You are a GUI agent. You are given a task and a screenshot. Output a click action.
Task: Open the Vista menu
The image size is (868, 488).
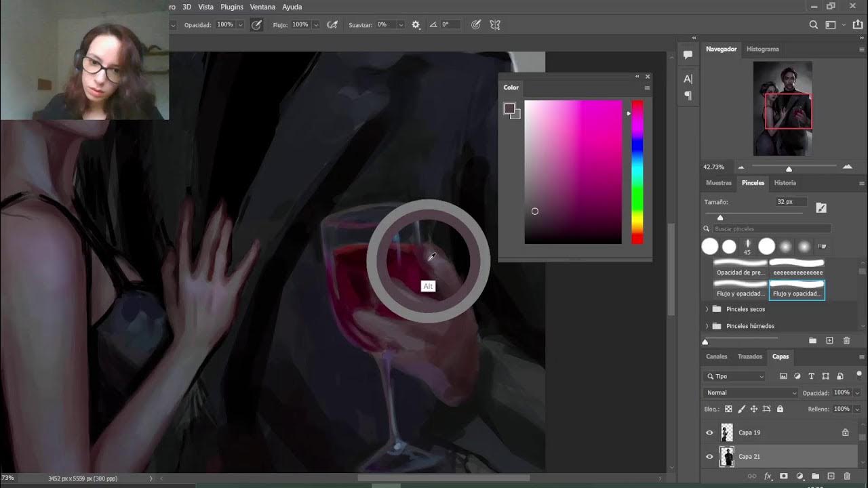coord(205,7)
